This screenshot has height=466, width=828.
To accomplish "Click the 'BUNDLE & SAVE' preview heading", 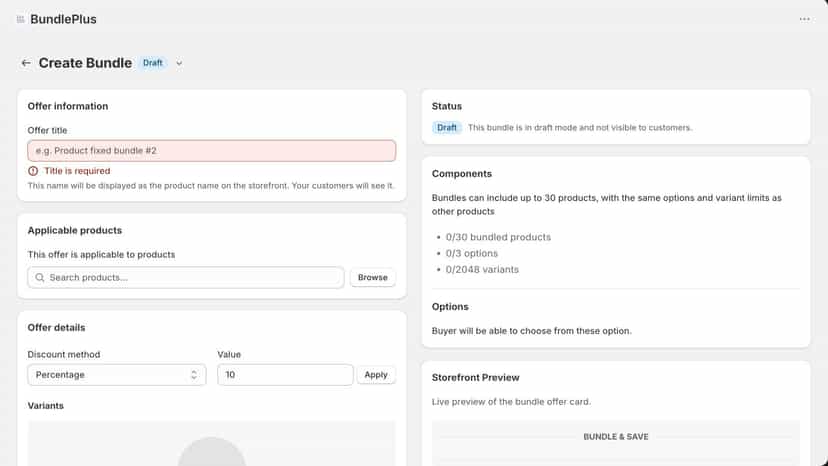I will tap(616, 437).
